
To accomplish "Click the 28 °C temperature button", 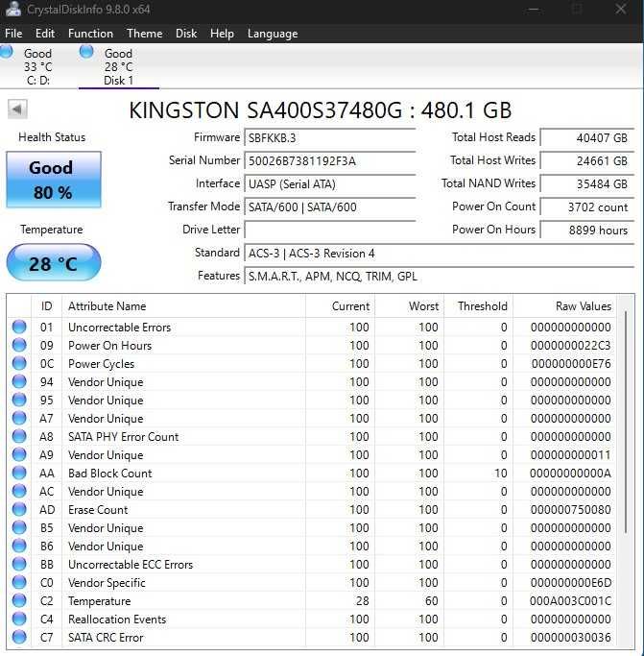I will coord(54,263).
